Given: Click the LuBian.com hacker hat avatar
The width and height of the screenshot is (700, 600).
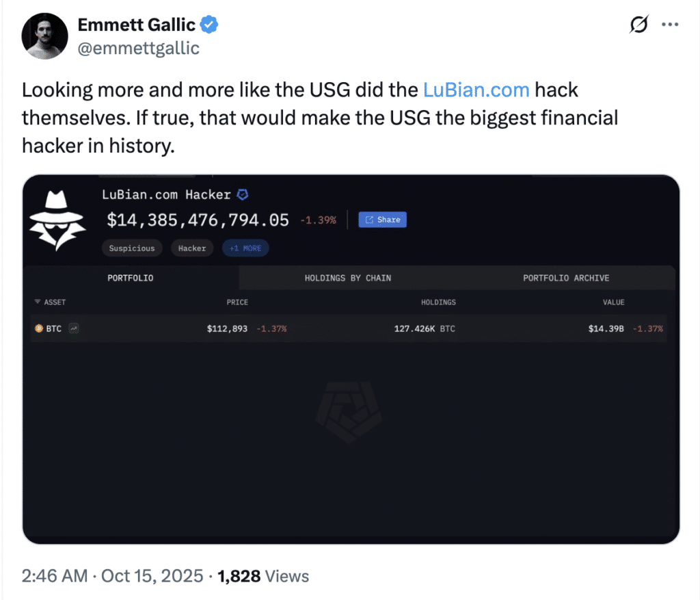Looking at the screenshot, I should [57, 219].
